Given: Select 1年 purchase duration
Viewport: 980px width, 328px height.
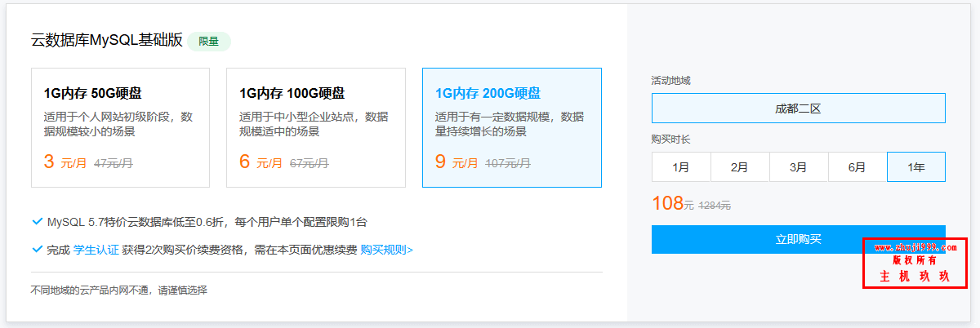Looking at the screenshot, I should coord(916,166).
